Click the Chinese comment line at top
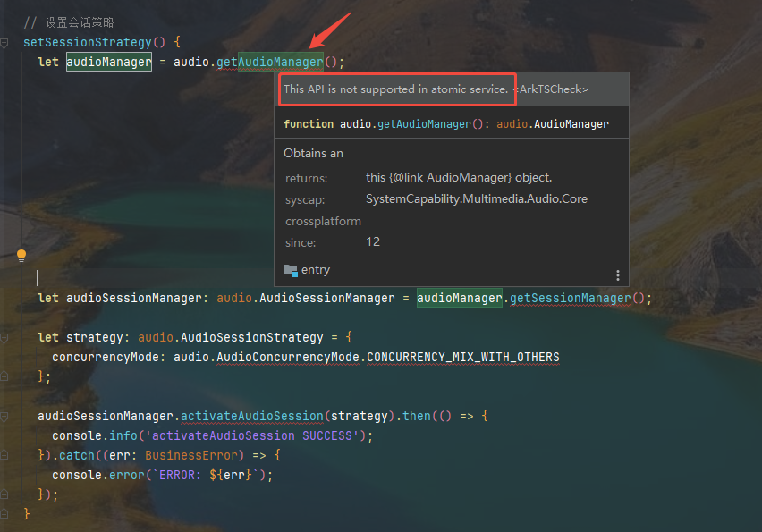Screen dimensions: 762x532 69,23
